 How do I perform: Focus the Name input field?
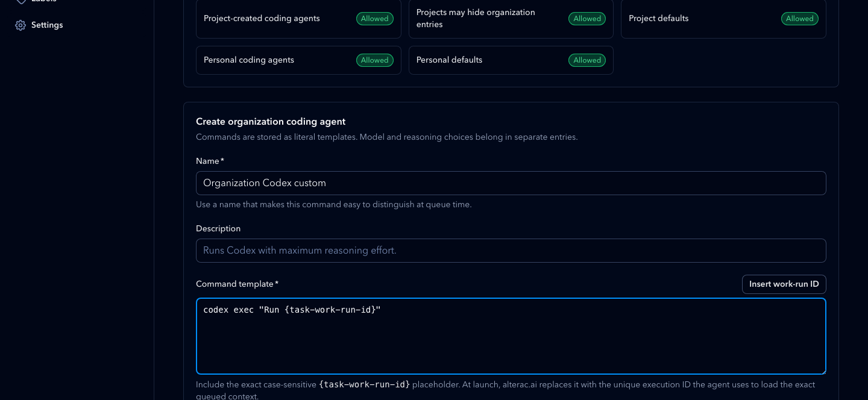coord(511,183)
